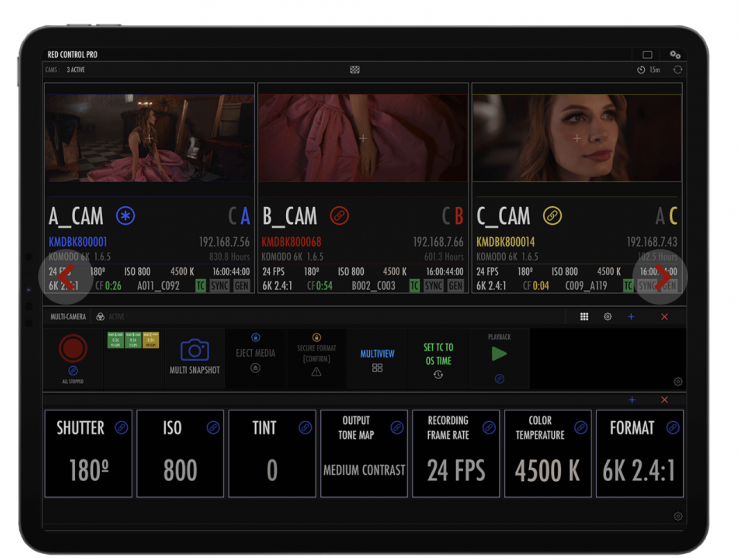740x558 pixels.
Task: Open app settings gears in title bar
Action: pos(675,55)
